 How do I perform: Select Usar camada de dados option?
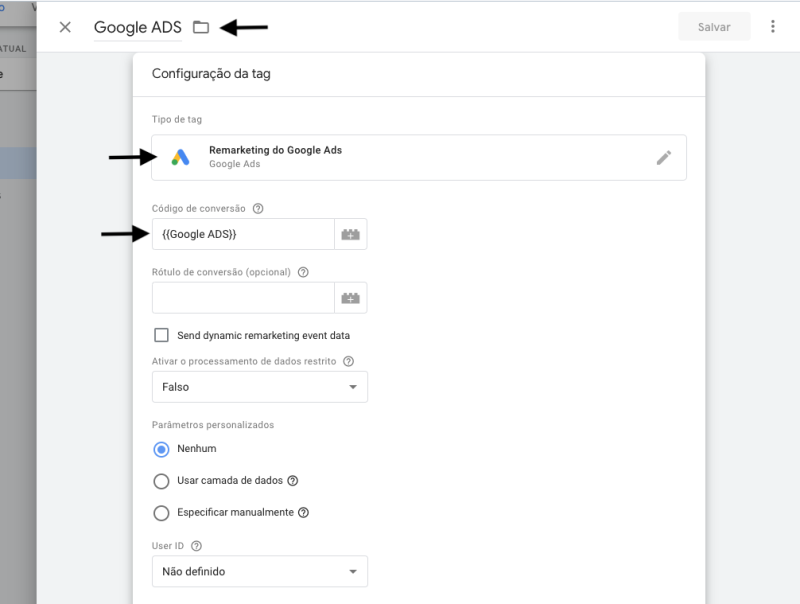[x=161, y=481]
